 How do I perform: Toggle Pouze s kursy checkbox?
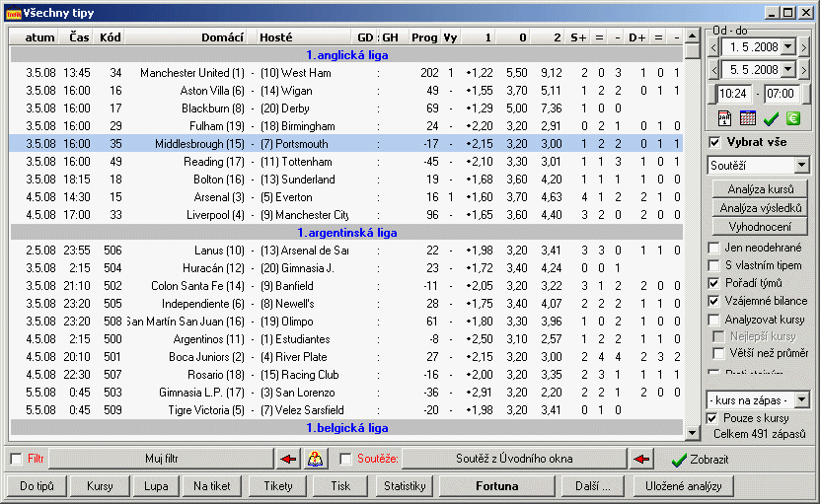tap(711, 418)
